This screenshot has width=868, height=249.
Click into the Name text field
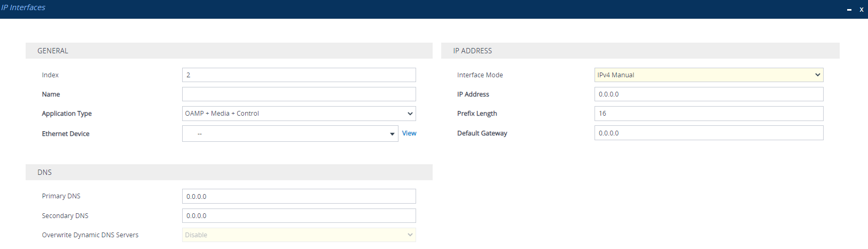pos(299,94)
